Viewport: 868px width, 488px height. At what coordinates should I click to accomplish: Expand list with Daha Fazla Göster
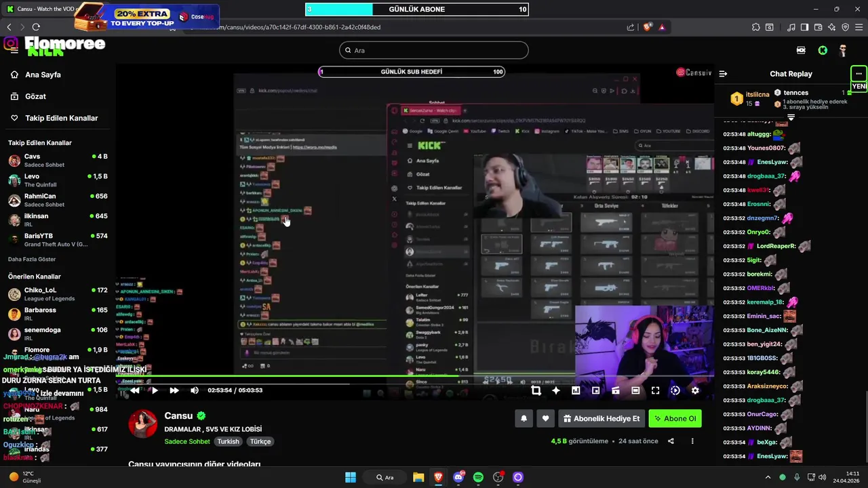click(32, 259)
